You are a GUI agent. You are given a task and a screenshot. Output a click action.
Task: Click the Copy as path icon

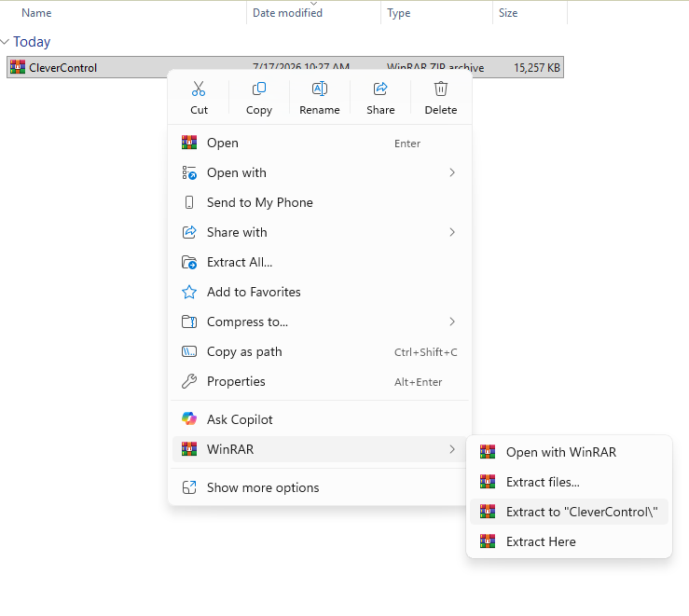tap(189, 351)
